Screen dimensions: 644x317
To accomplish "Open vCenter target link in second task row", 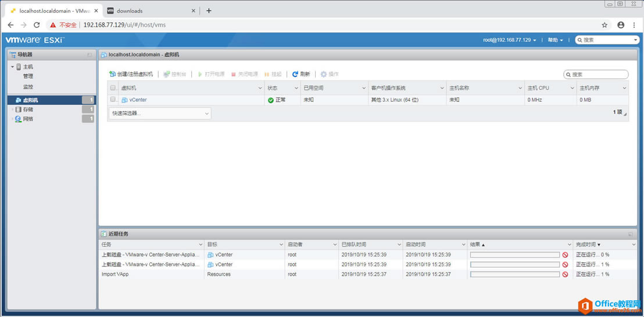I will click(x=224, y=265).
